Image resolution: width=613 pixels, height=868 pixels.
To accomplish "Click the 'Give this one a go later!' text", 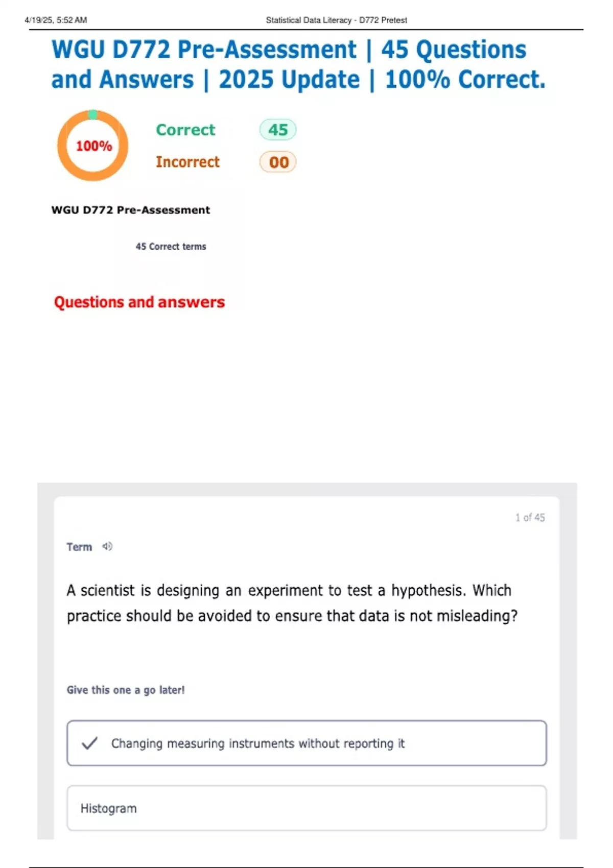I will pos(126,690).
